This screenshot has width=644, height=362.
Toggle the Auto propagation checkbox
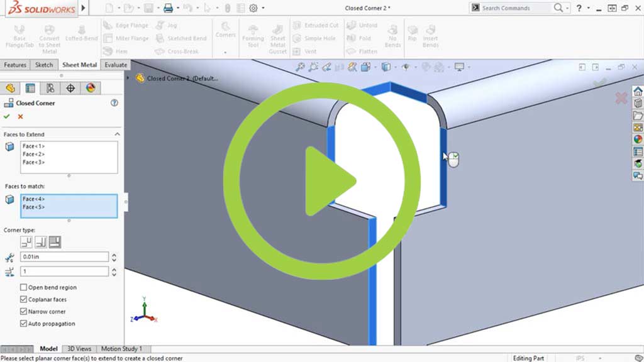23,324
